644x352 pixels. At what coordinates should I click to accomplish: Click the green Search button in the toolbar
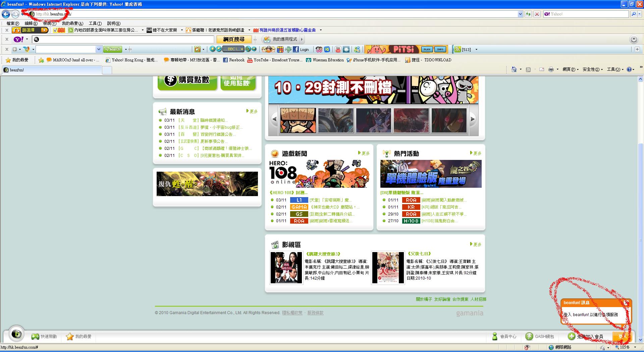[x=112, y=49]
